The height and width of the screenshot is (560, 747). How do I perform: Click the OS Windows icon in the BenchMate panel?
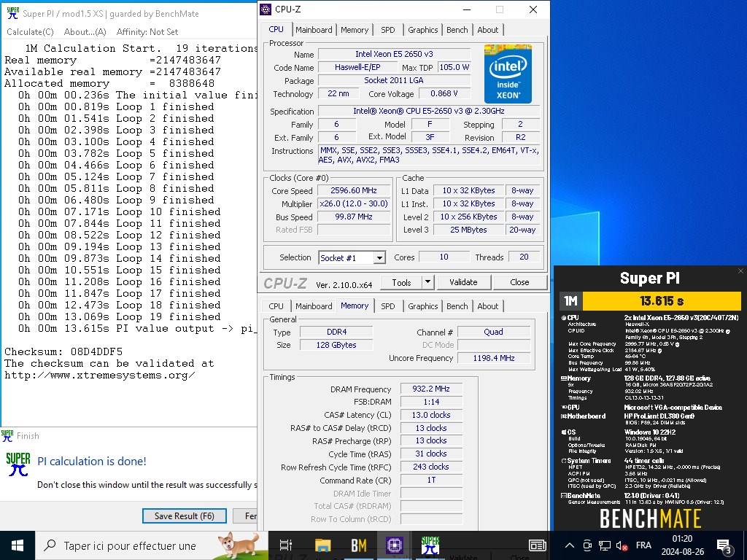[x=564, y=432]
